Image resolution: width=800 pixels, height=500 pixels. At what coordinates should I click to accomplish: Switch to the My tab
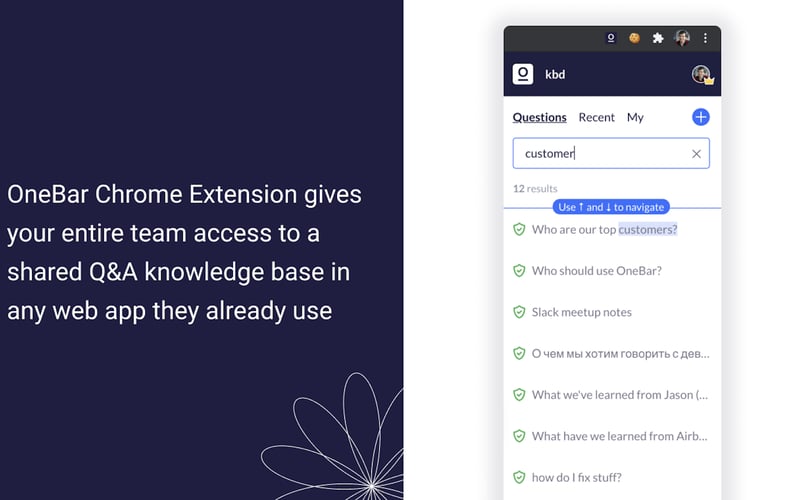(x=635, y=117)
